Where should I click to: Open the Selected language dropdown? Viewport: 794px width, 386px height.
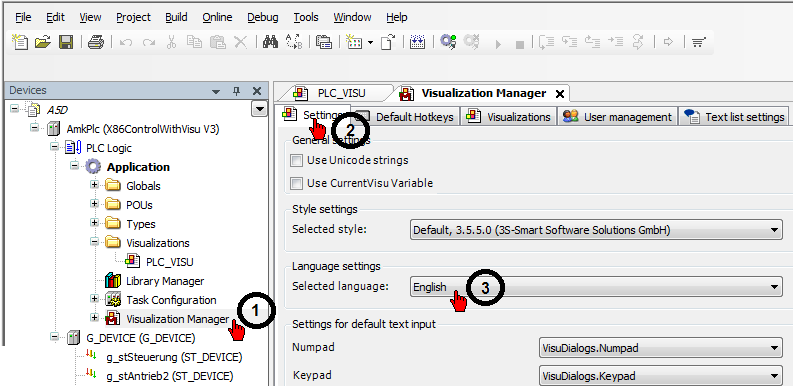point(596,287)
